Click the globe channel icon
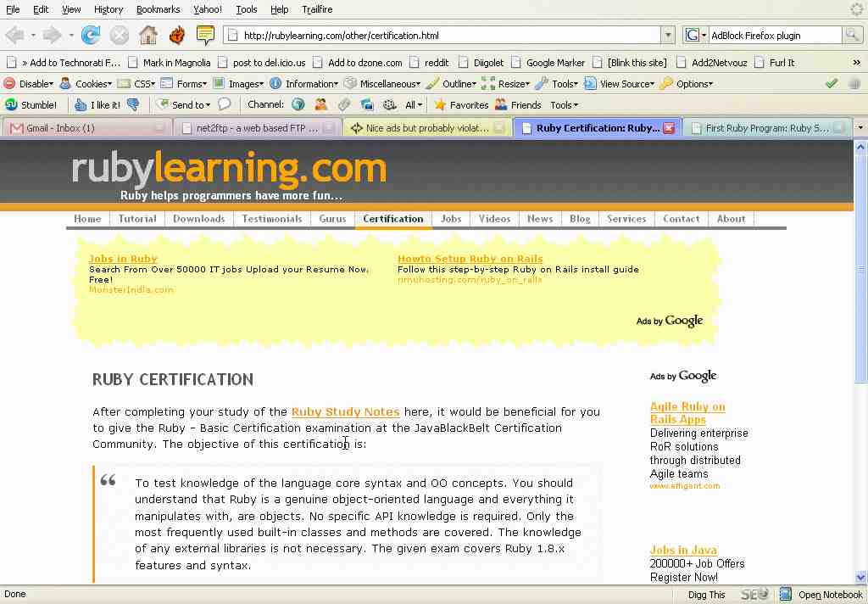The image size is (868, 604). pyautogui.click(x=298, y=104)
